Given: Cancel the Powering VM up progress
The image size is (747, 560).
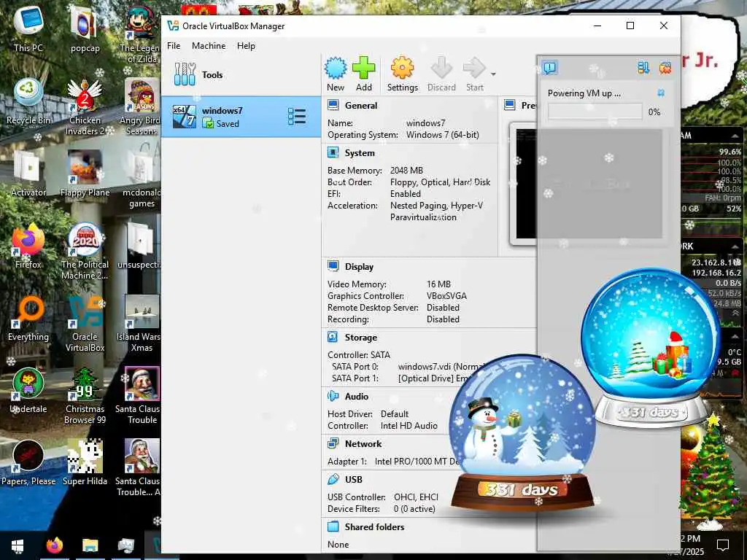Looking at the screenshot, I should pyautogui.click(x=661, y=93).
